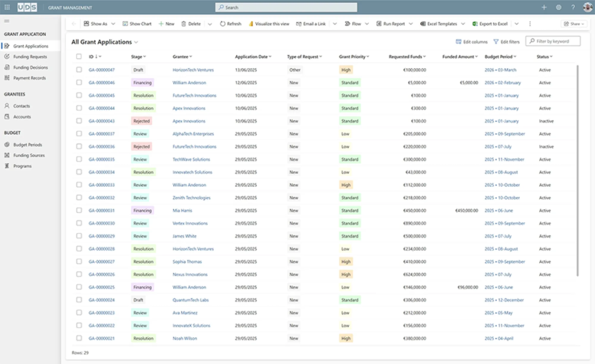Open Programs in sidebar
Viewport: 595px width, 364px height.
click(22, 166)
